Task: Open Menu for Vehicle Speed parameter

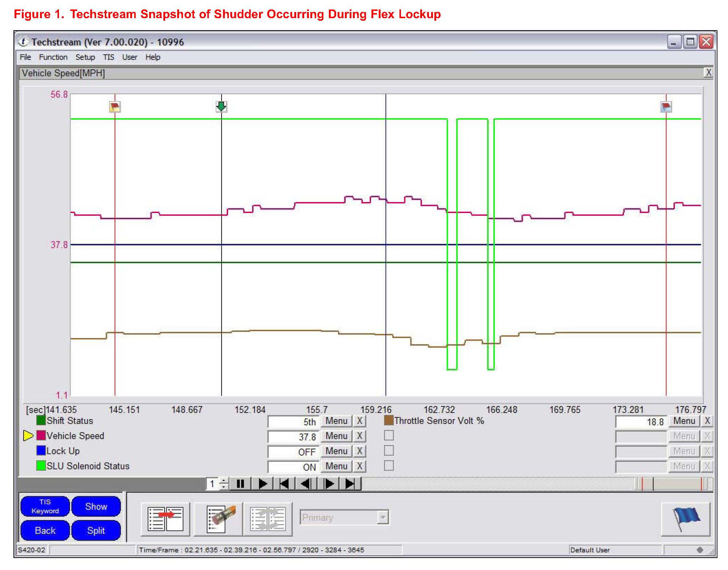Action: coord(336,436)
